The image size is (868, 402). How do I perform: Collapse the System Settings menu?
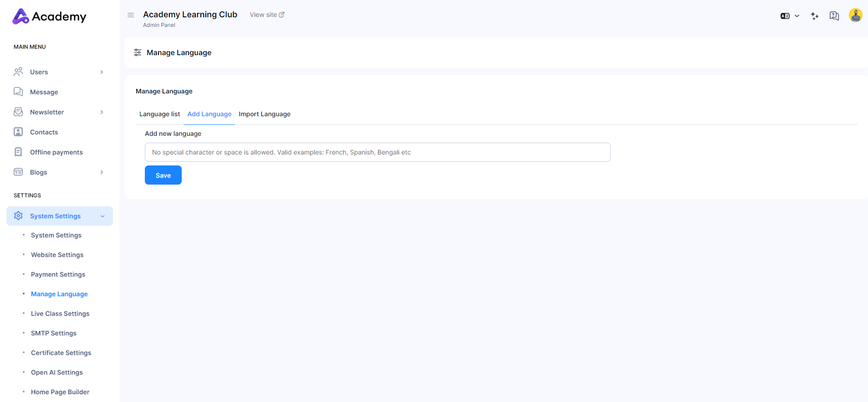(102, 216)
